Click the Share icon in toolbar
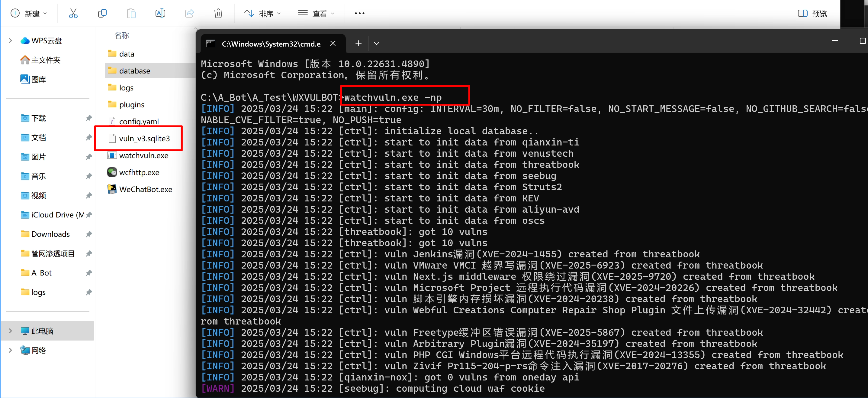This screenshot has width=868, height=398. pyautogui.click(x=189, y=14)
